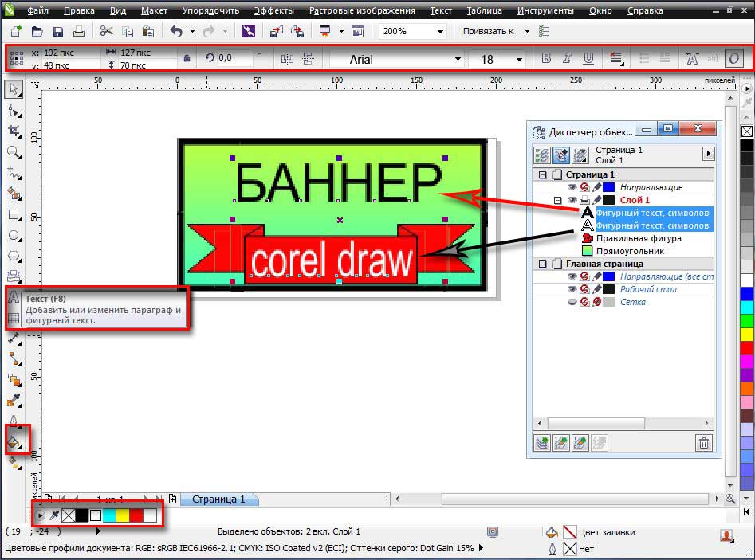The image size is (755, 560).
Task: Toggle visibility eye of Слой 1
Action: [x=572, y=200]
